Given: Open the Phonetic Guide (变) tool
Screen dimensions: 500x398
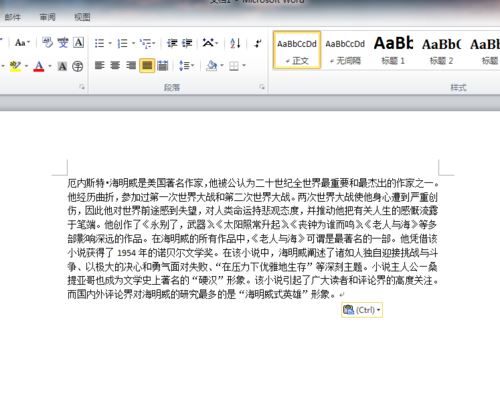Looking at the screenshot, I should 63,43.
